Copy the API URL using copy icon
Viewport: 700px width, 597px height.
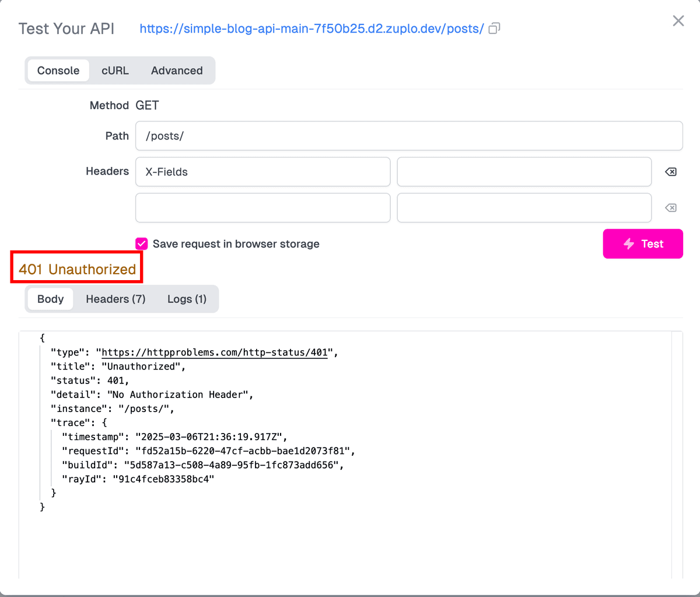(494, 29)
